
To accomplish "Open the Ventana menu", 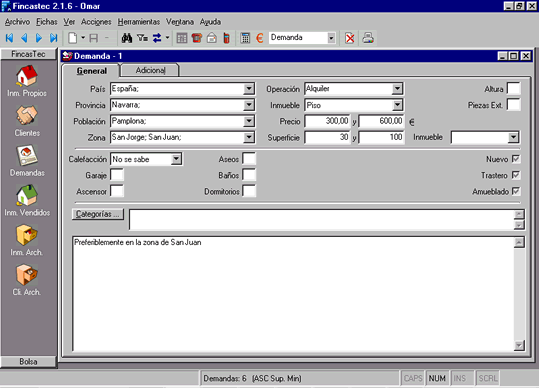I will point(180,22).
